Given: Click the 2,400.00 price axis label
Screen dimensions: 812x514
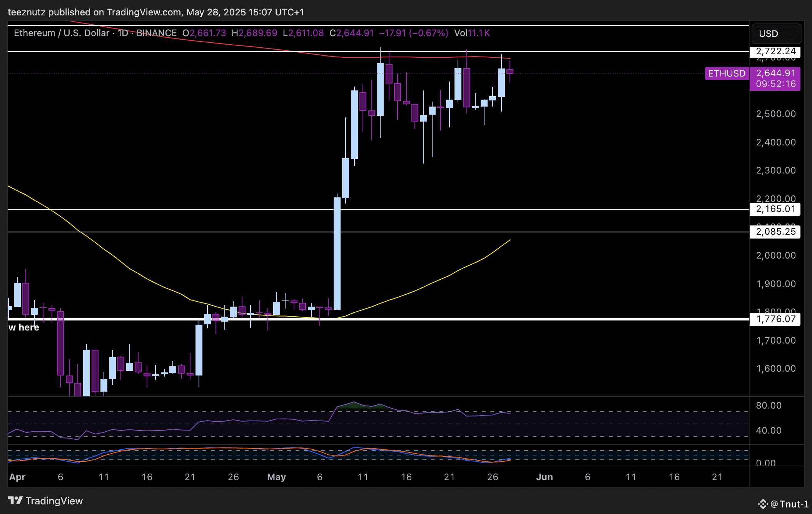Looking at the screenshot, I should coord(776,142).
